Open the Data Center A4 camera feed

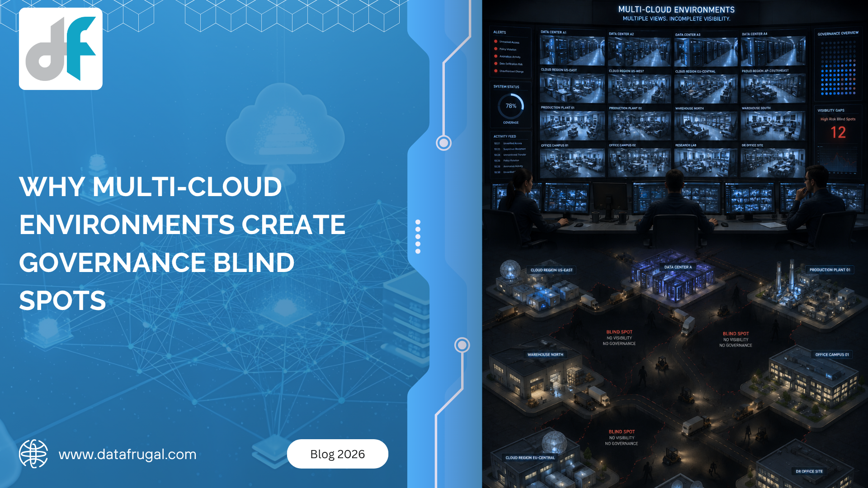[773, 52]
